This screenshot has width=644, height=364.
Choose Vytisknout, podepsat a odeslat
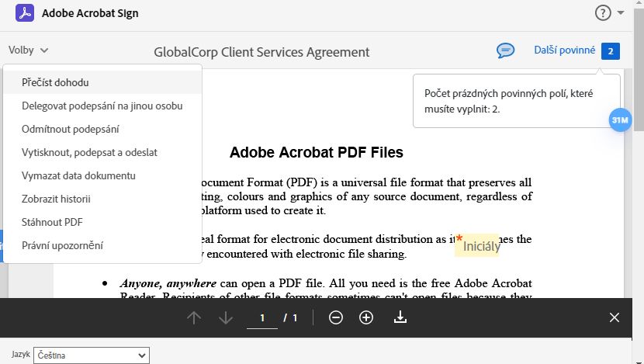click(x=102, y=152)
